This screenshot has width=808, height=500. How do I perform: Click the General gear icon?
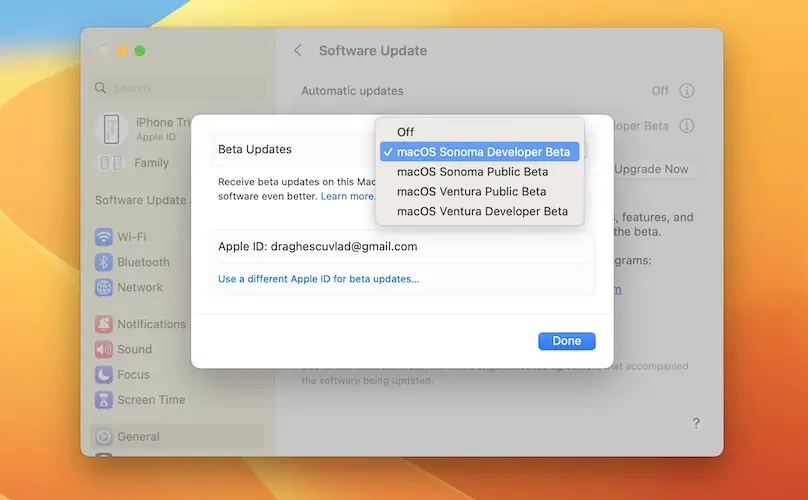click(x=104, y=436)
